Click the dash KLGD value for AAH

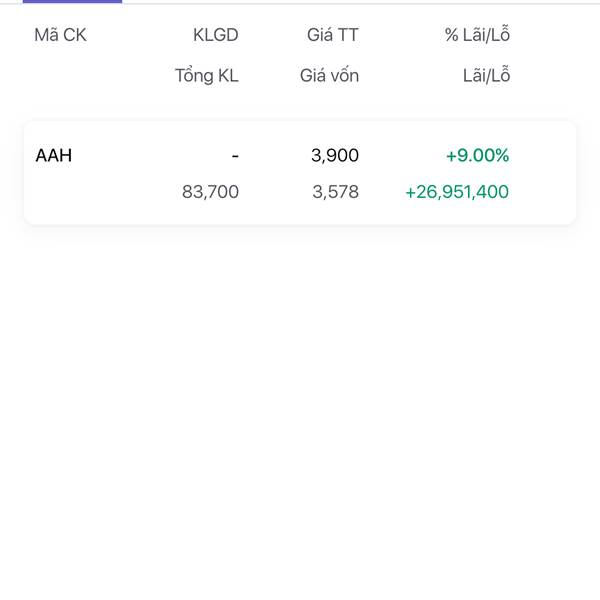pyautogui.click(x=235, y=156)
